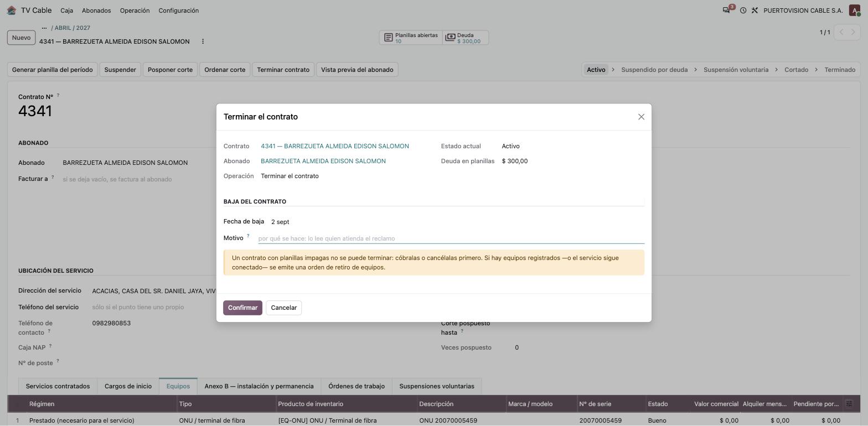Click the Planillas abiertas stat icon
868x426 pixels.
click(x=389, y=38)
